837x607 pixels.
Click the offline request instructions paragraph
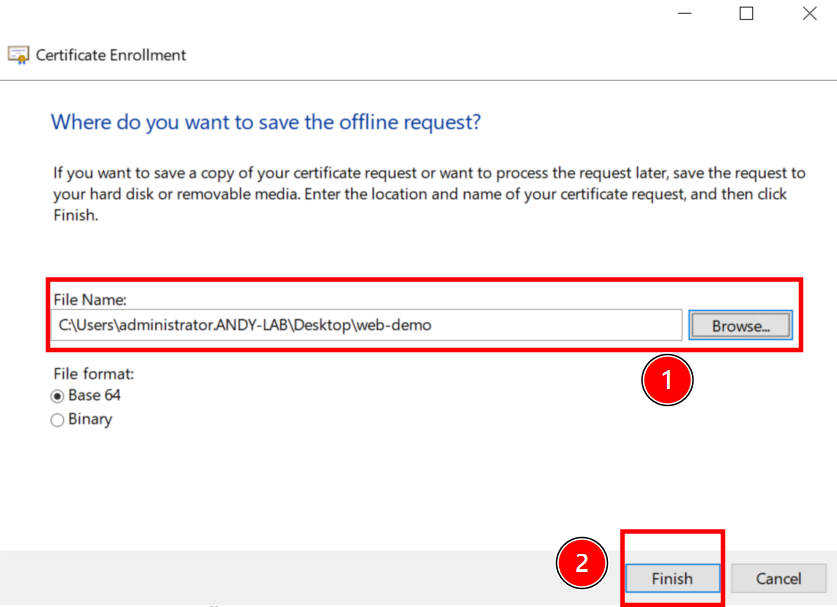428,194
